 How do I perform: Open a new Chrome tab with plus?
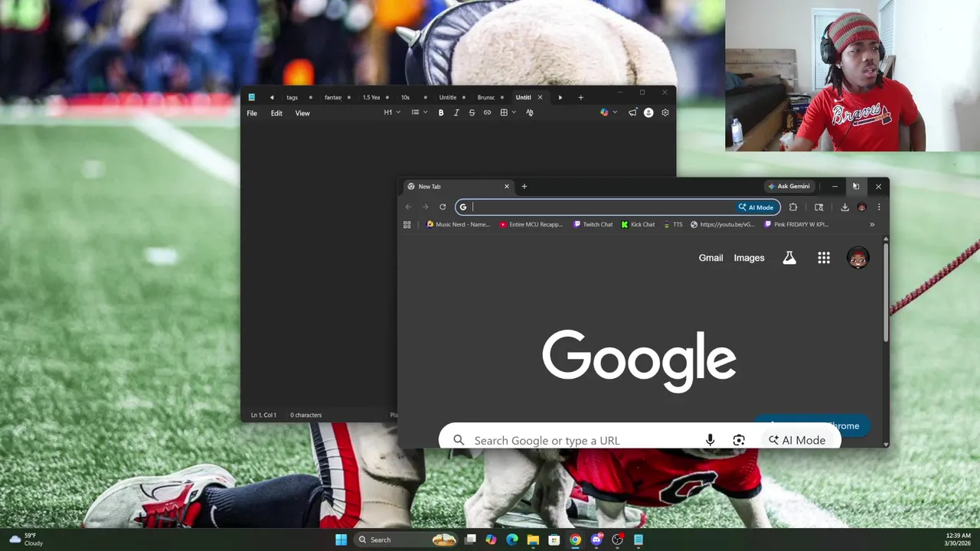524,186
